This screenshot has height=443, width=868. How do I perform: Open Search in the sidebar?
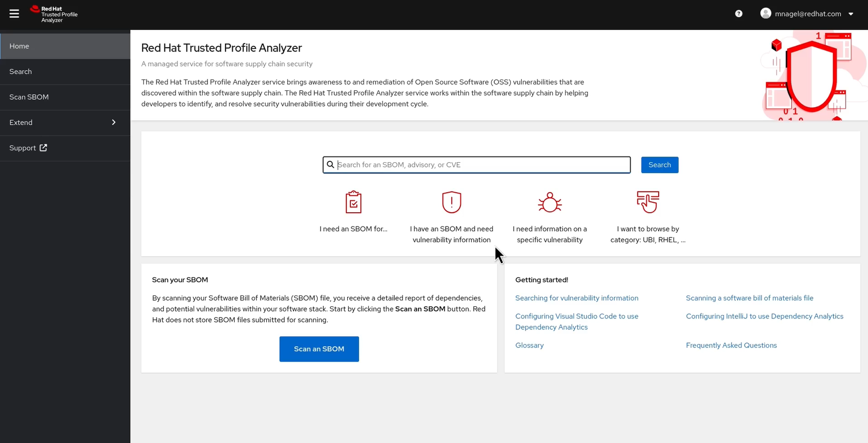pyautogui.click(x=65, y=72)
